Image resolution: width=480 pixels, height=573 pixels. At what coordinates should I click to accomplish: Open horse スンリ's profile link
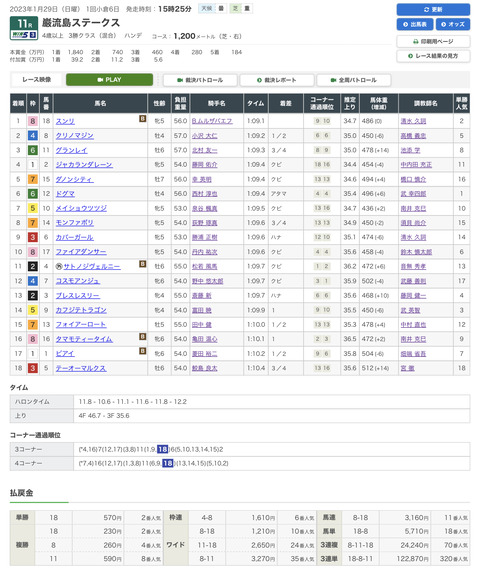click(x=65, y=121)
